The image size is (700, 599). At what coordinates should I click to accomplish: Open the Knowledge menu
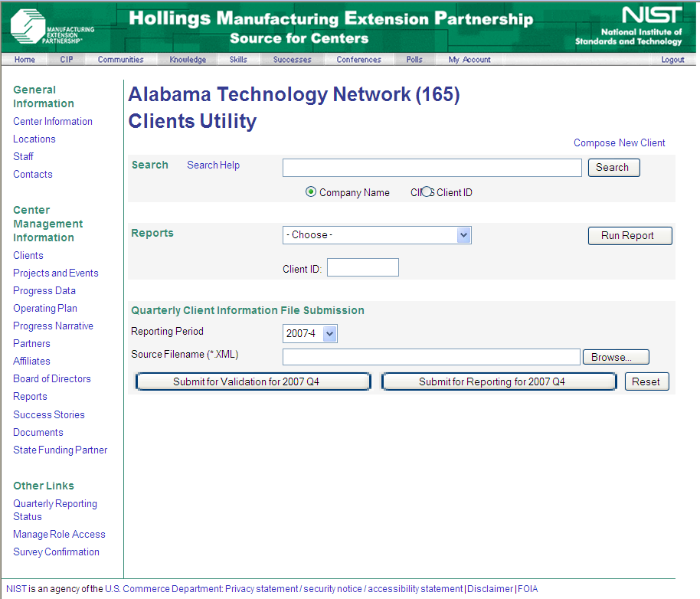[188, 60]
